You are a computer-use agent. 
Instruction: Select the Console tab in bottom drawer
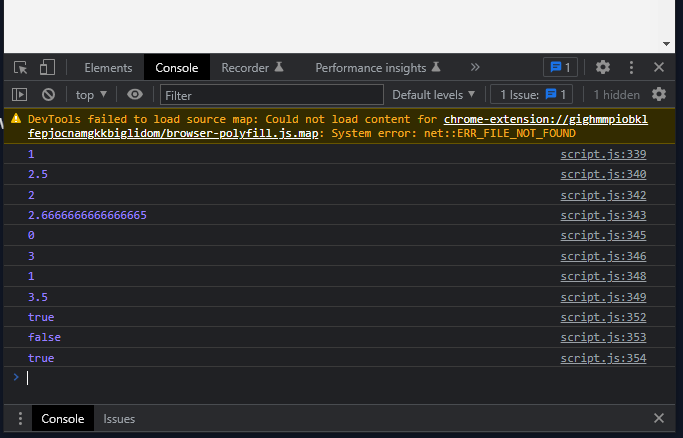click(x=63, y=418)
